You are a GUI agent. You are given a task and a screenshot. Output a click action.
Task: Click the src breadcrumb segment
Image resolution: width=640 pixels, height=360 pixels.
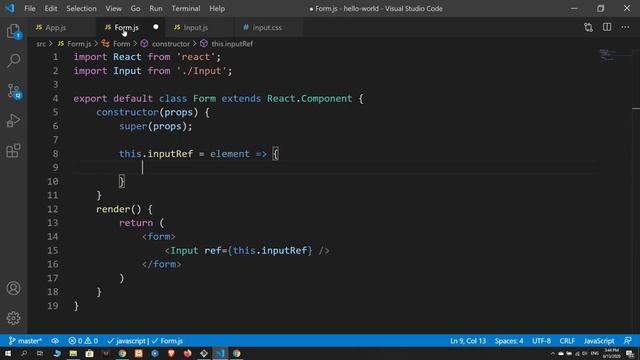(x=41, y=44)
